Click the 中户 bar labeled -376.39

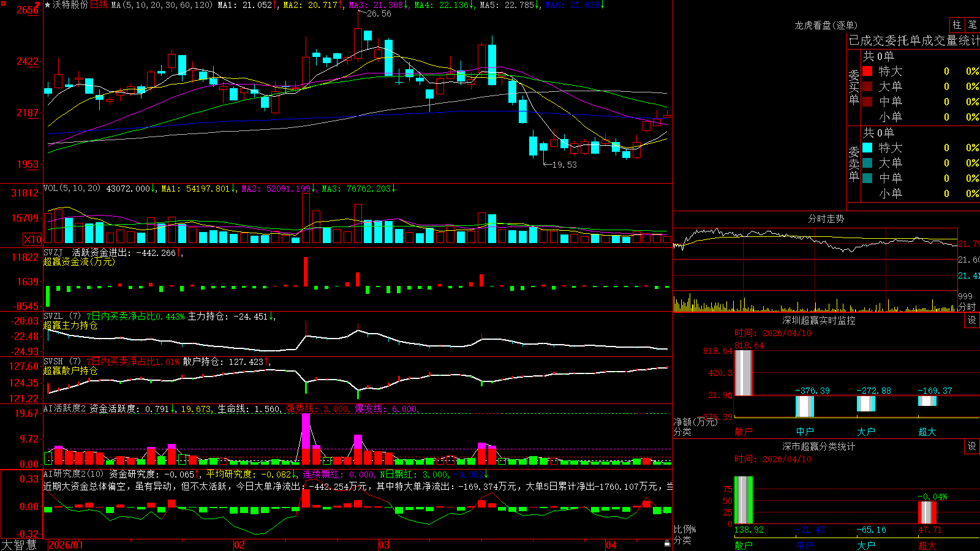(805, 407)
